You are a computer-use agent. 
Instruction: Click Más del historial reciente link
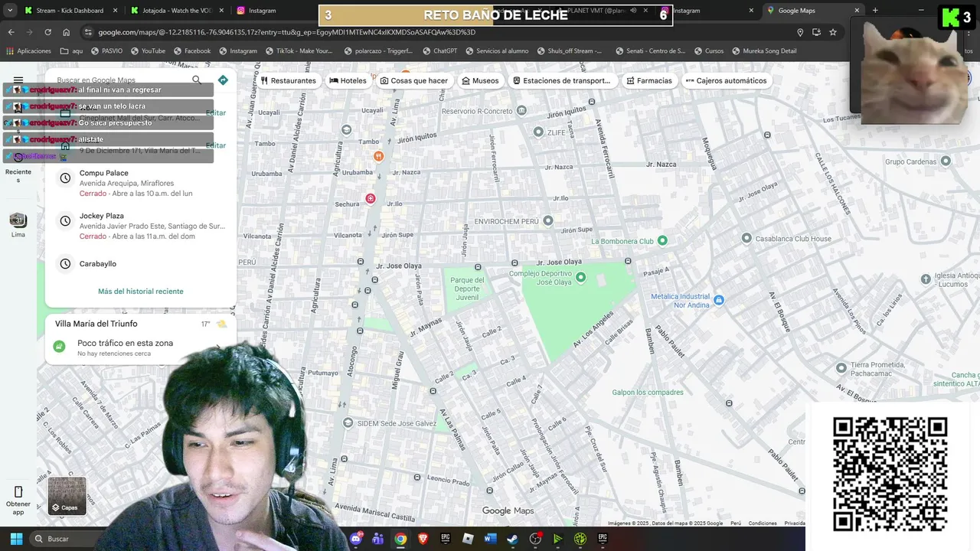point(141,291)
